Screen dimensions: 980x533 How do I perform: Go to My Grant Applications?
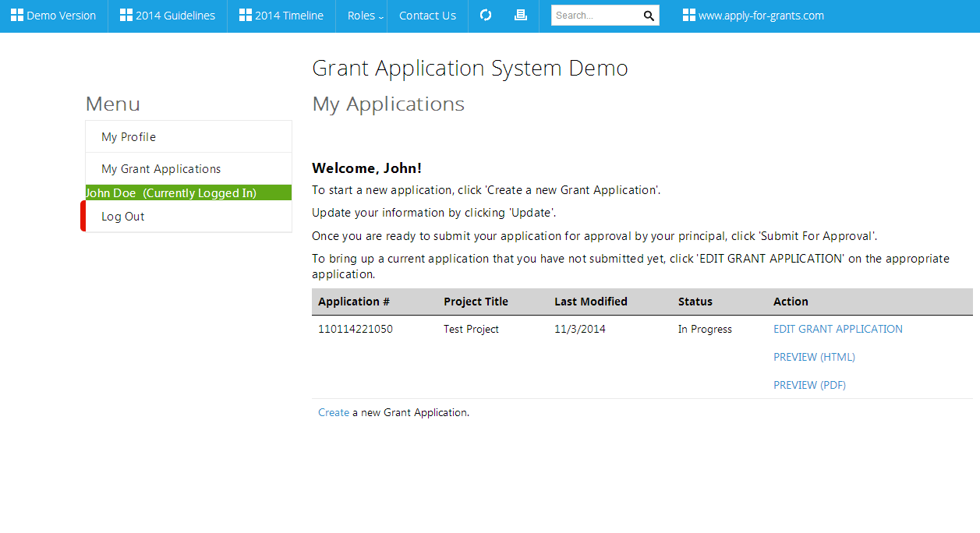(161, 169)
